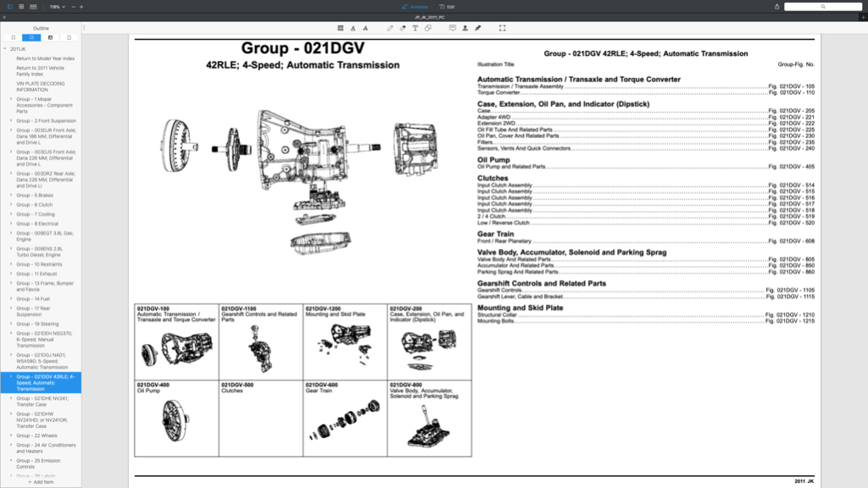The width and height of the screenshot is (868, 488).
Task: Switch to page thumbnails grid view
Action: point(21,7)
